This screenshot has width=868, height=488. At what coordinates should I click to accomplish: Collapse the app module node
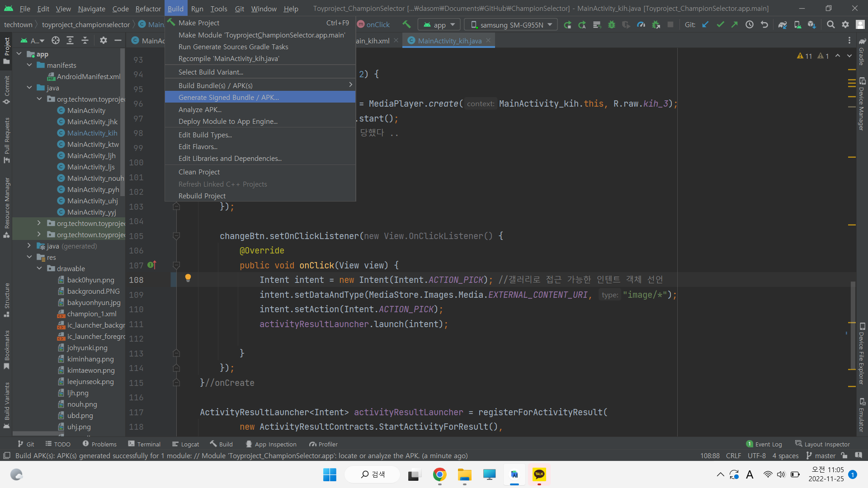tap(19, 54)
